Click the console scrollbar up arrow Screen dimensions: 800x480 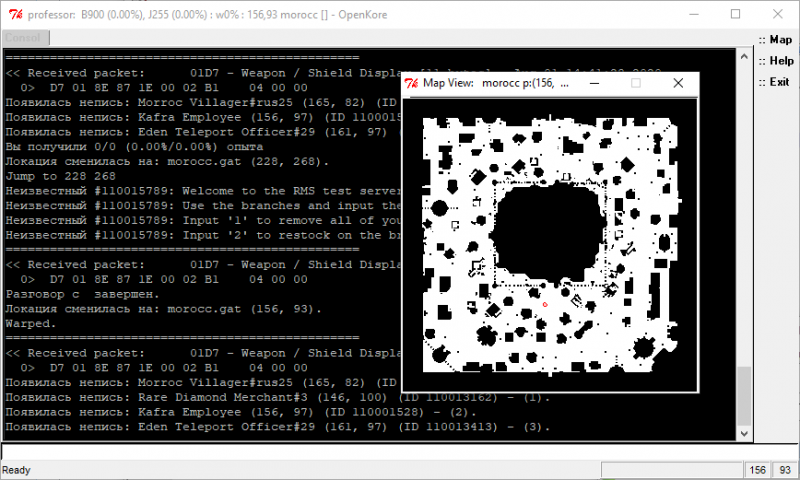pos(744,56)
